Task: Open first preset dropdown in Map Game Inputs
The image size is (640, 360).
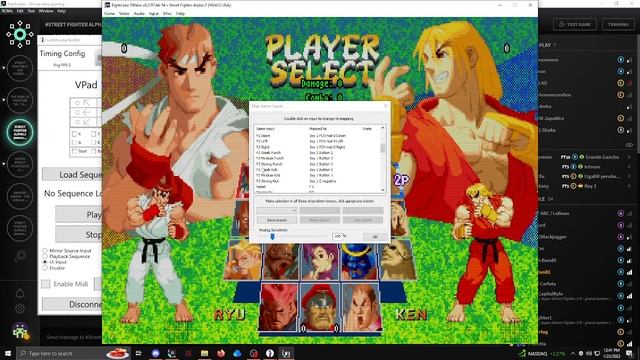Action: (276, 211)
